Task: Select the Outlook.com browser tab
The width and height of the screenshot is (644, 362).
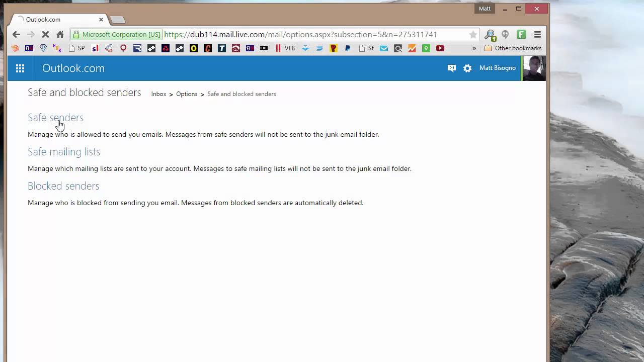Action: (x=59, y=20)
